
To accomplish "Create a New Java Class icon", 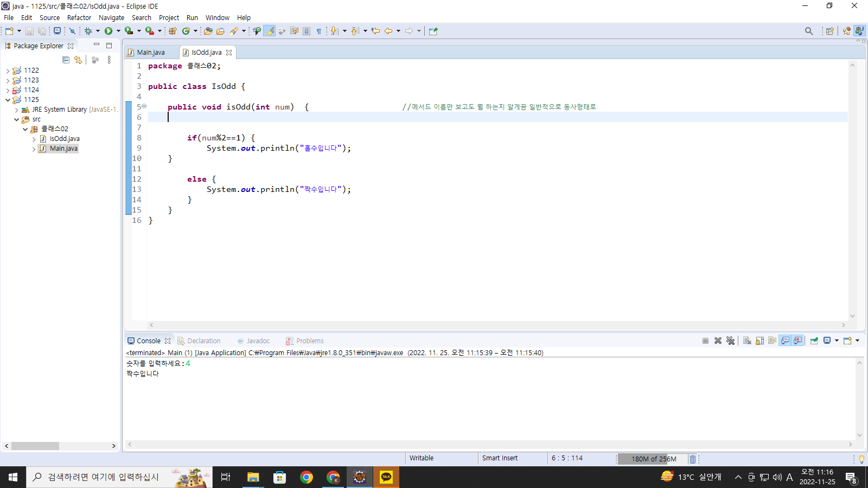I will (186, 31).
